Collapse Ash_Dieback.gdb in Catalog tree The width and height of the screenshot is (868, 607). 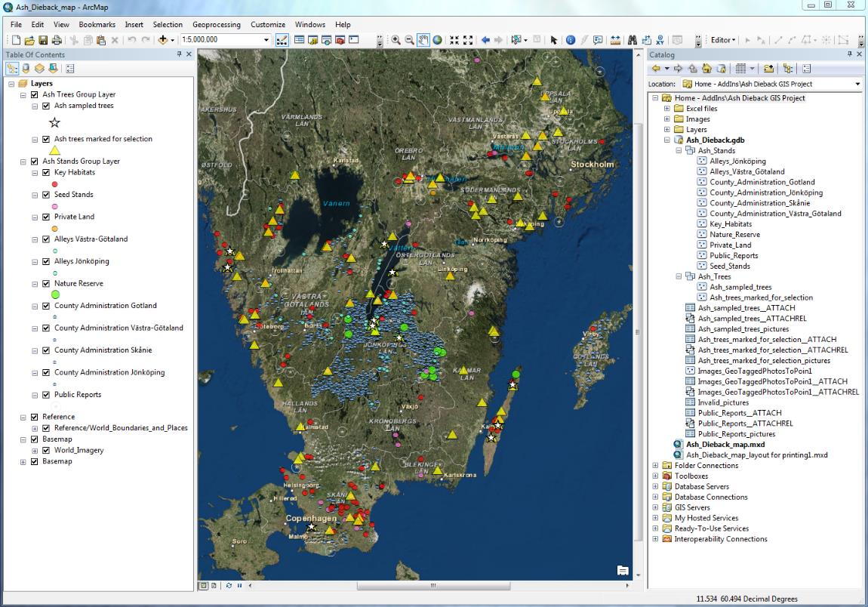667,140
